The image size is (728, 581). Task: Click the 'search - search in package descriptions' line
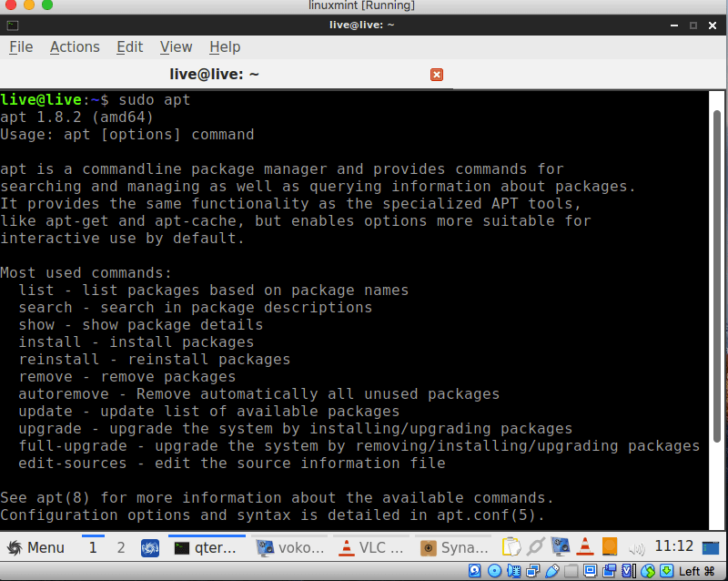coord(196,307)
